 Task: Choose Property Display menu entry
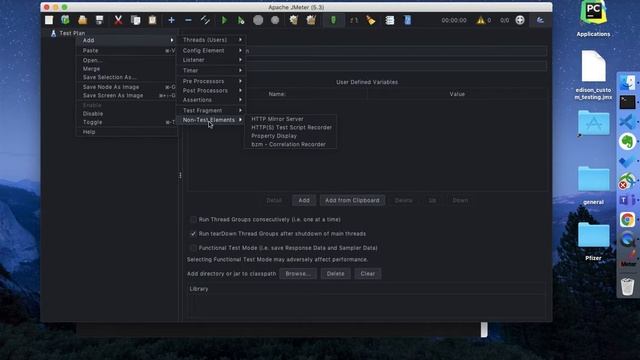[290, 136]
